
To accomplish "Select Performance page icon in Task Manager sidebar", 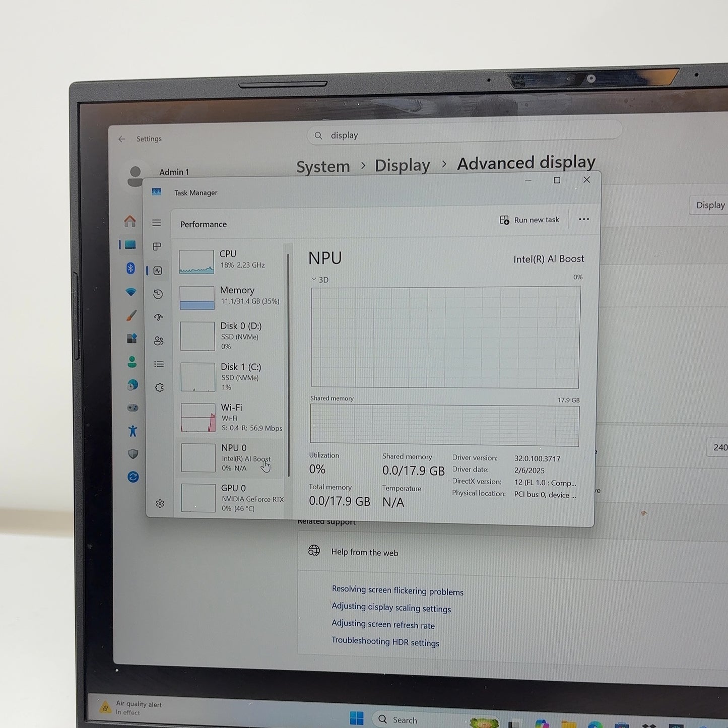I will coord(158,271).
